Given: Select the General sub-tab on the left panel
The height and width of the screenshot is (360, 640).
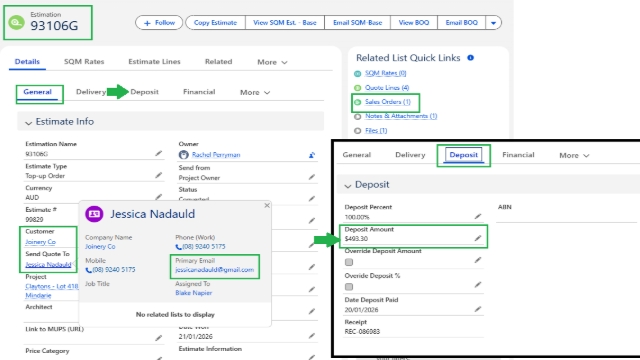Looking at the screenshot, I should (x=38, y=92).
